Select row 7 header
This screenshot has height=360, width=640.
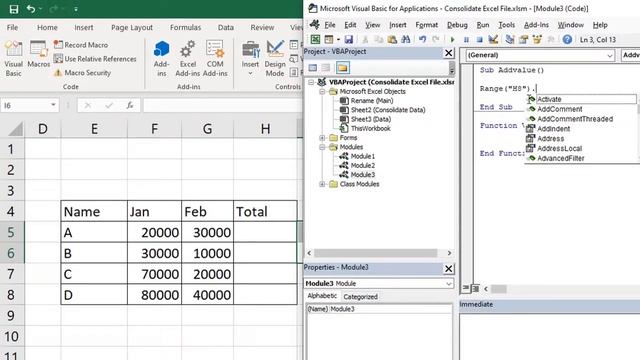click(11, 274)
